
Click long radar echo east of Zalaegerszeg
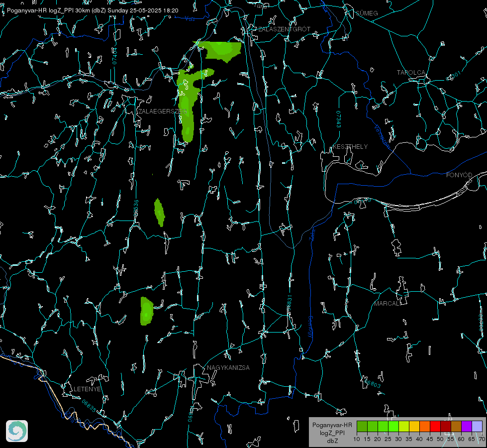pyautogui.click(x=188, y=106)
